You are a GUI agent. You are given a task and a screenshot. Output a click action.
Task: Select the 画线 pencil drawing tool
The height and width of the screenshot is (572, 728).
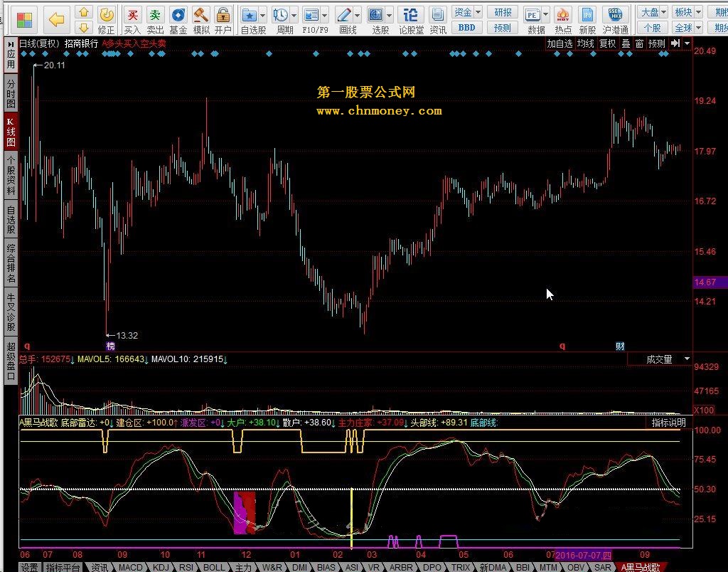pyautogui.click(x=344, y=16)
